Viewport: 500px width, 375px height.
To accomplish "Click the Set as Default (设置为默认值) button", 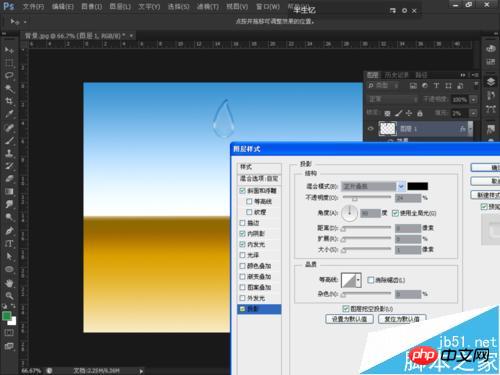I will point(350,319).
